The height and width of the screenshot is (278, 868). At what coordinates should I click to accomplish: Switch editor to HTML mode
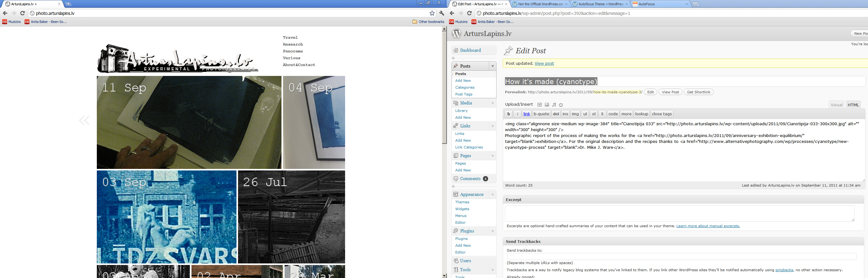(x=853, y=105)
